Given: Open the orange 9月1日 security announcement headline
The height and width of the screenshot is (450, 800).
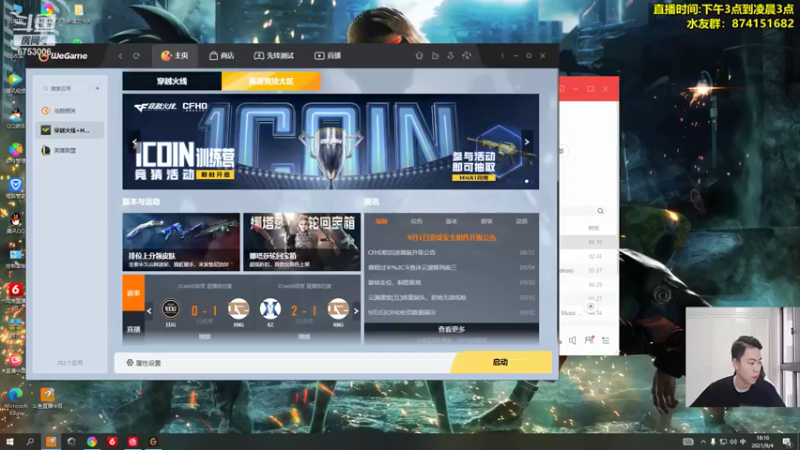Looking at the screenshot, I should 452,237.
